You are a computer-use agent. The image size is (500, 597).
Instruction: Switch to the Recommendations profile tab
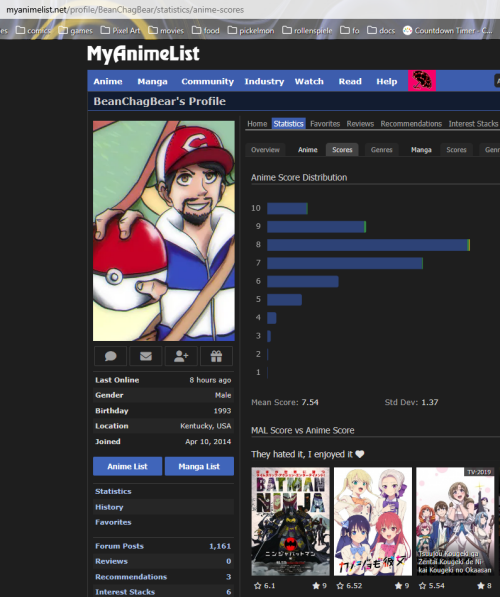point(411,124)
